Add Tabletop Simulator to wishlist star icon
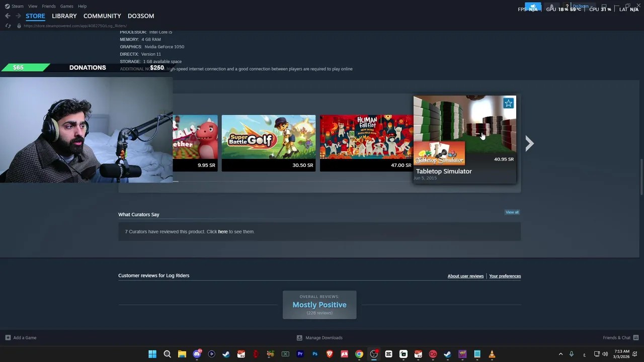This screenshot has width=644, height=362. click(508, 104)
